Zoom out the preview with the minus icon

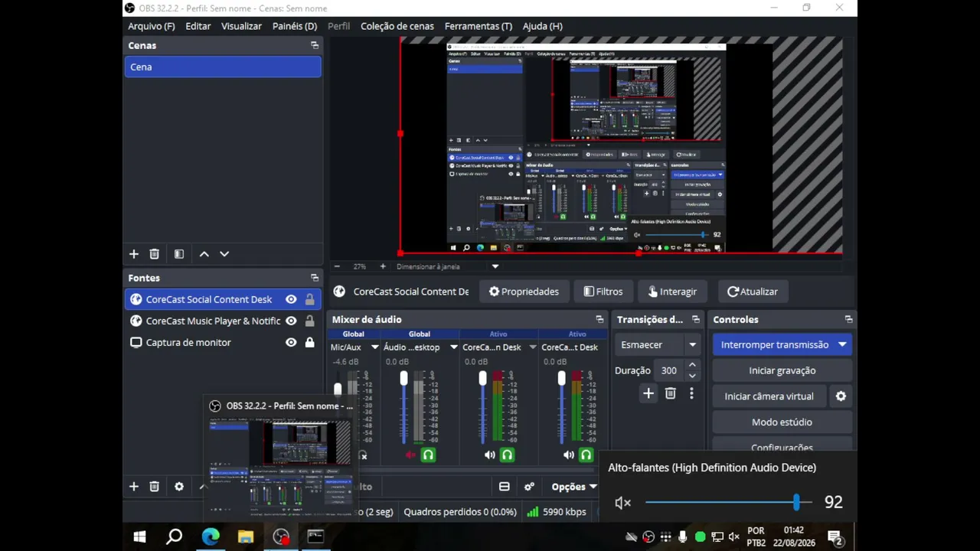point(337,266)
